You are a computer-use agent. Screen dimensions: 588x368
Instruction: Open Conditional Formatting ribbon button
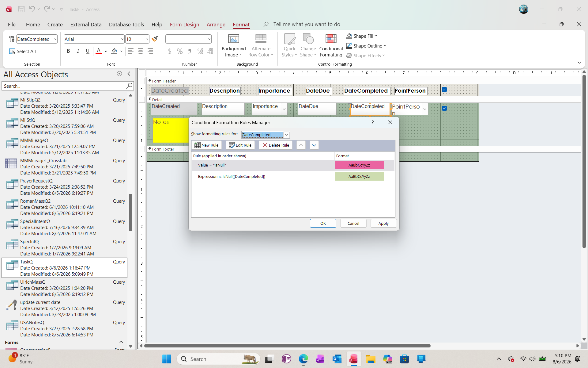tap(331, 45)
